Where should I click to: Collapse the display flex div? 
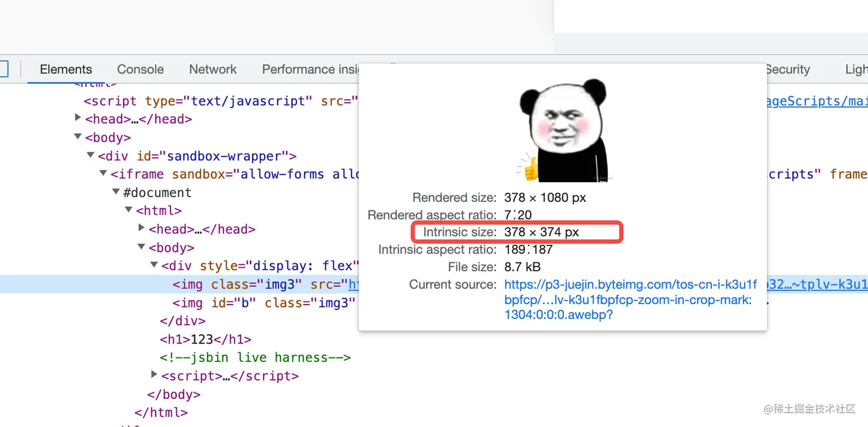click(x=154, y=266)
